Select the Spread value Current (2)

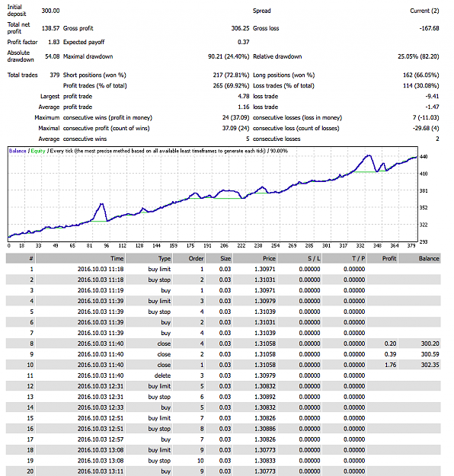(x=424, y=11)
